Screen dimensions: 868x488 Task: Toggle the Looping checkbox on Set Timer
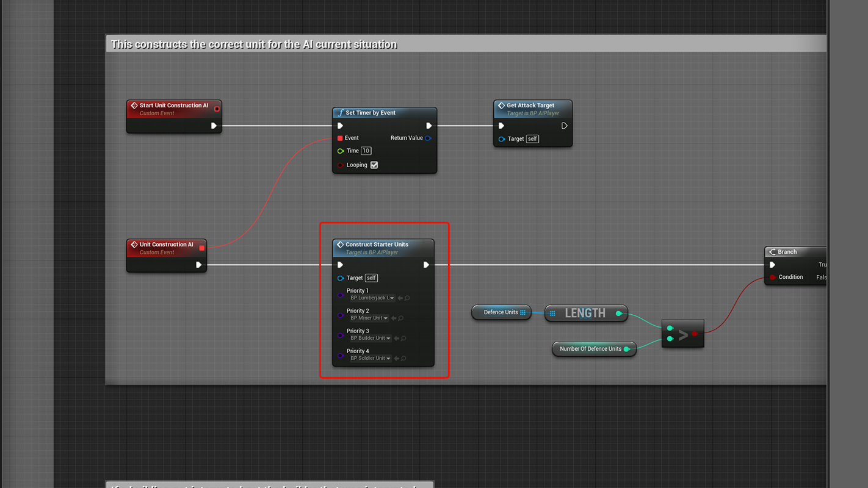tap(374, 165)
